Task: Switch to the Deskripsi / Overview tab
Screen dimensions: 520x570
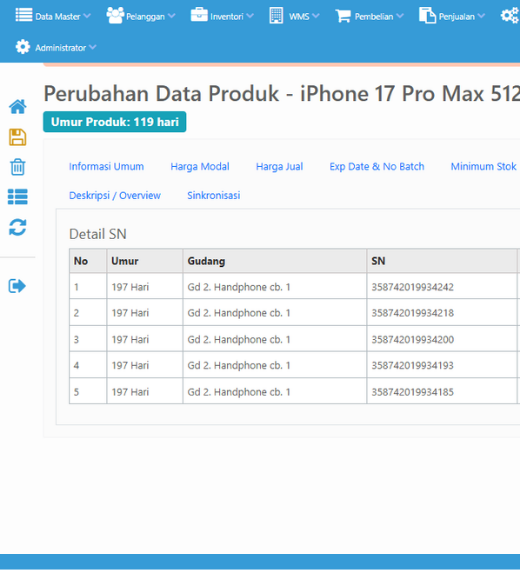Action: tap(115, 196)
